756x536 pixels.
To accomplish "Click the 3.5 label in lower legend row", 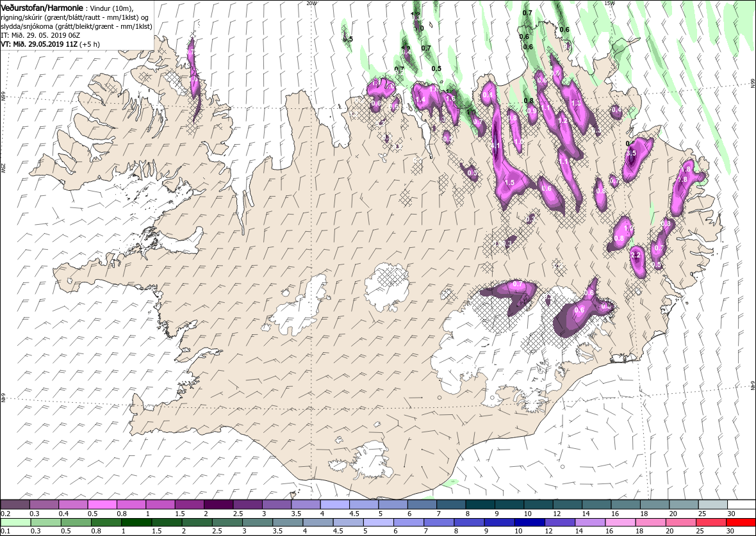I will 277,532.
